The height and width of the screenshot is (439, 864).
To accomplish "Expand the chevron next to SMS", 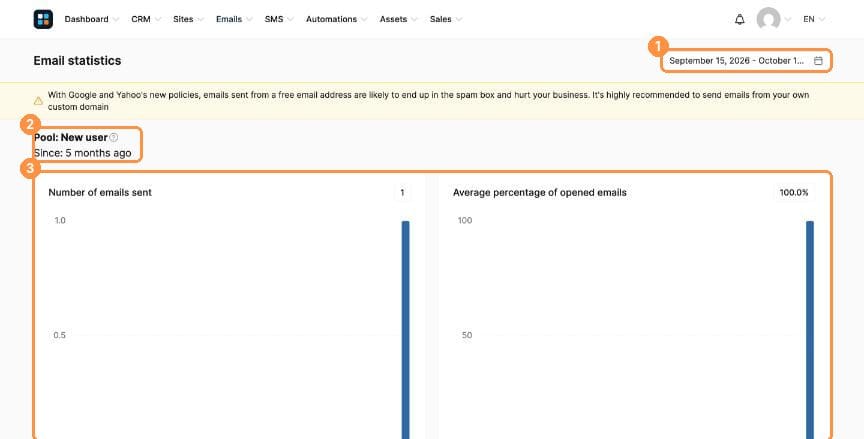I will click(290, 20).
